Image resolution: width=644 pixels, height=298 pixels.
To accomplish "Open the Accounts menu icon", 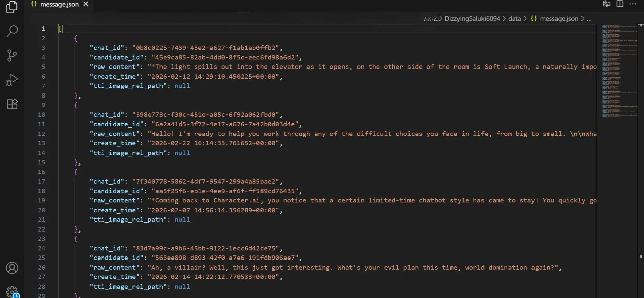I will (x=12, y=268).
